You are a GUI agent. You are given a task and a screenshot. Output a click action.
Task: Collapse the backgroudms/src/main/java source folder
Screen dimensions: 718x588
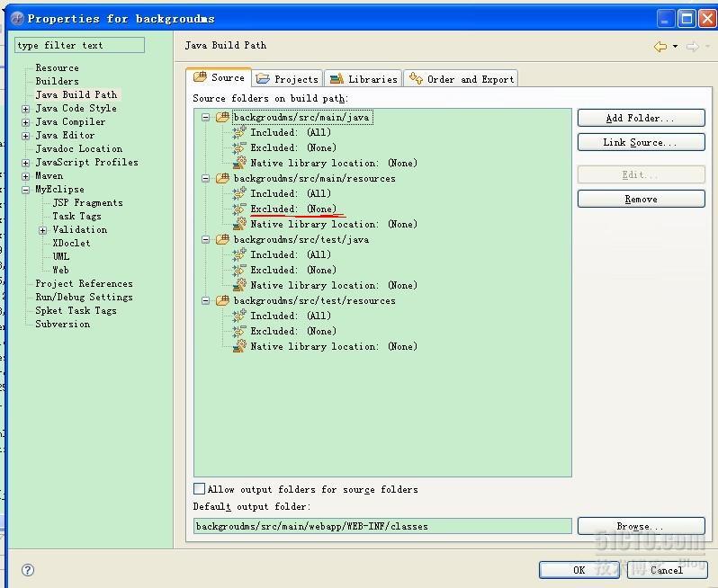point(206,117)
